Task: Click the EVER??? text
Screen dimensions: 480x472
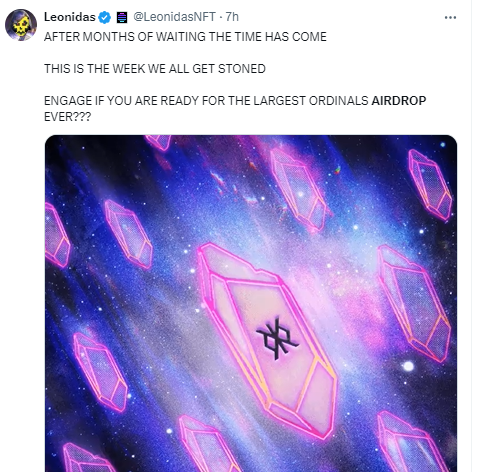Action: [x=67, y=117]
